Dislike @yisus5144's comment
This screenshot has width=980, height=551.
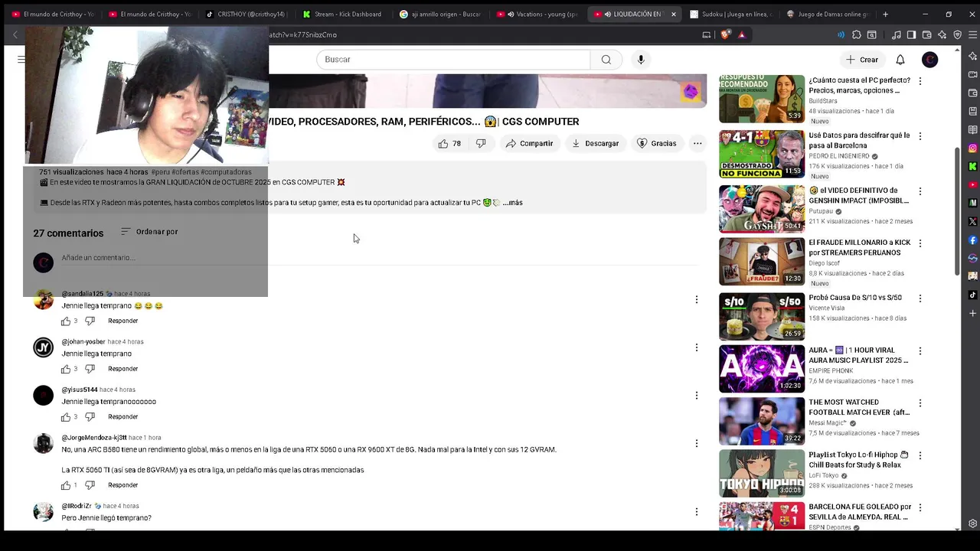point(90,417)
